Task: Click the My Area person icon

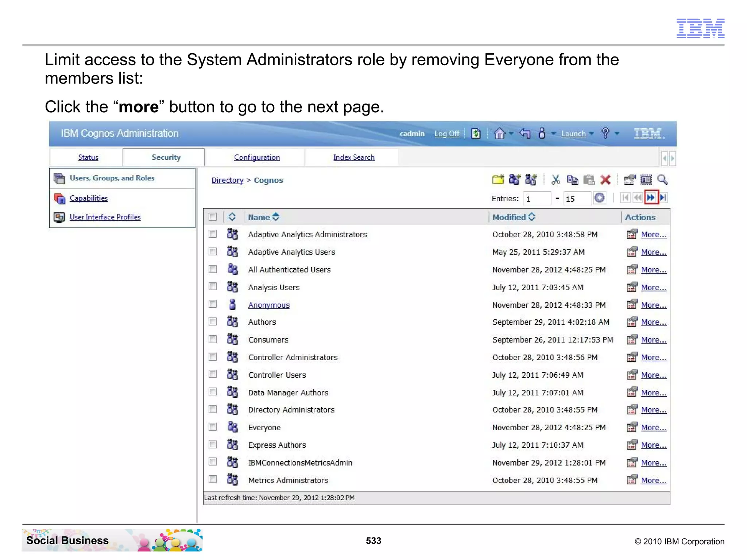Action: [x=542, y=133]
